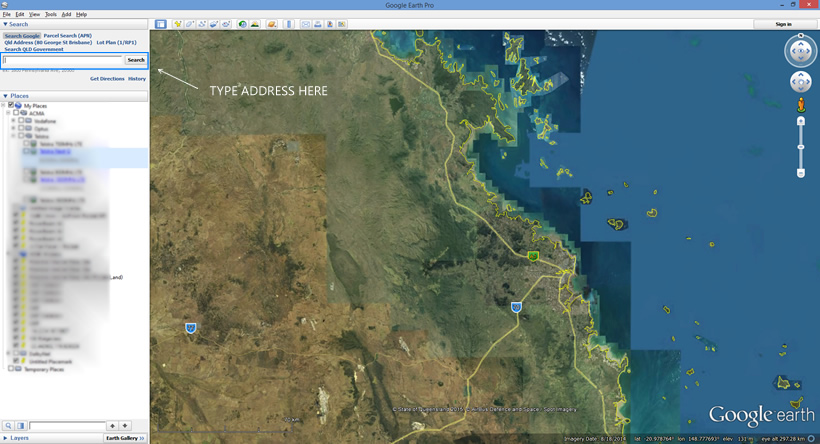Open the Edit menu
The height and width of the screenshot is (444, 820).
point(20,15)
